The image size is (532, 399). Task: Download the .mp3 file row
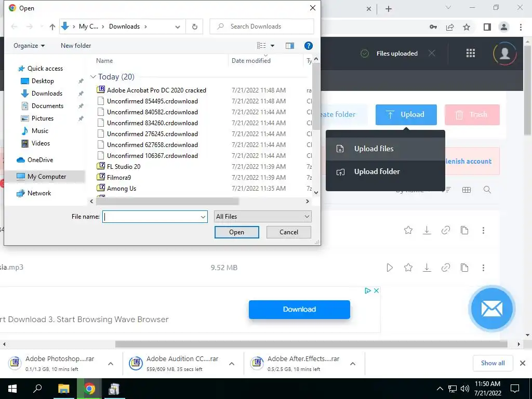pyautogui.click(x=427, y=268)
